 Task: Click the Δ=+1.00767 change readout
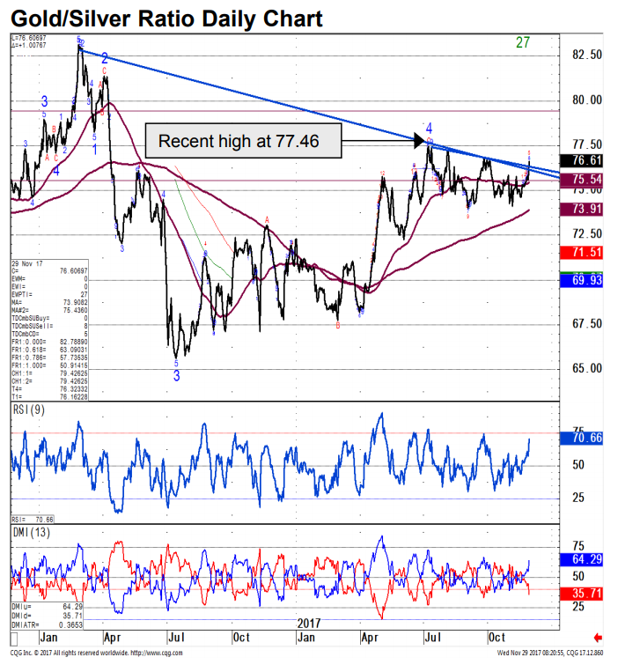pos(29,45)
